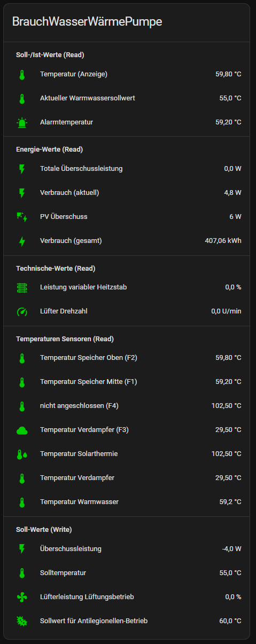The width and height of the screenshot is (256, 644).
Task: Click flash icon beside Totale Überschussleistung
Action: (x=22, y=169)
